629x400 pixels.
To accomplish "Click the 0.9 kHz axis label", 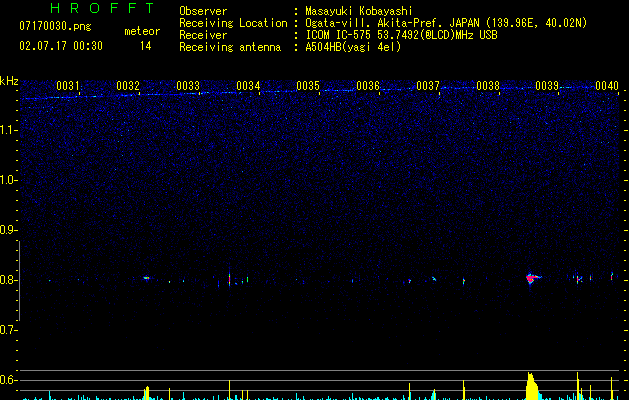I will pos(9,230).
